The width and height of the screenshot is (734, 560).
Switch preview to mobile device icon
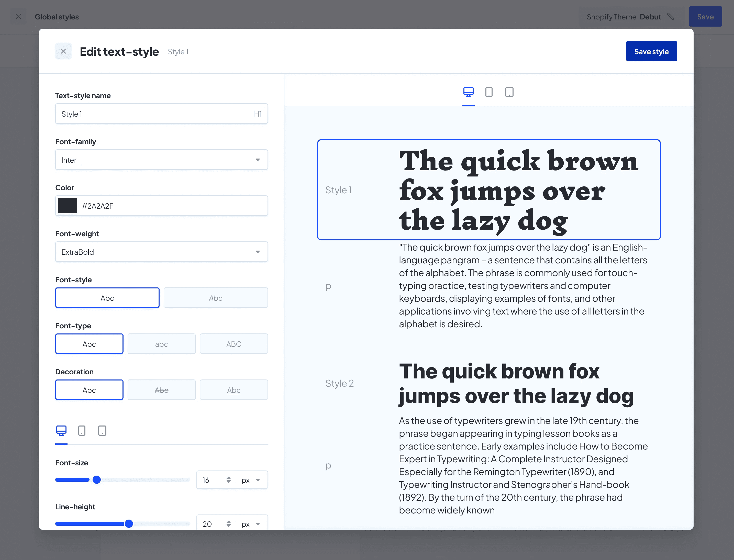point(489,92)
